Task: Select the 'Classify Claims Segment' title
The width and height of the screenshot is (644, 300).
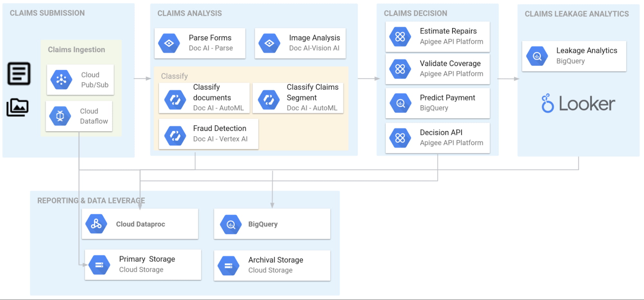Action: [x=313, y=92]
